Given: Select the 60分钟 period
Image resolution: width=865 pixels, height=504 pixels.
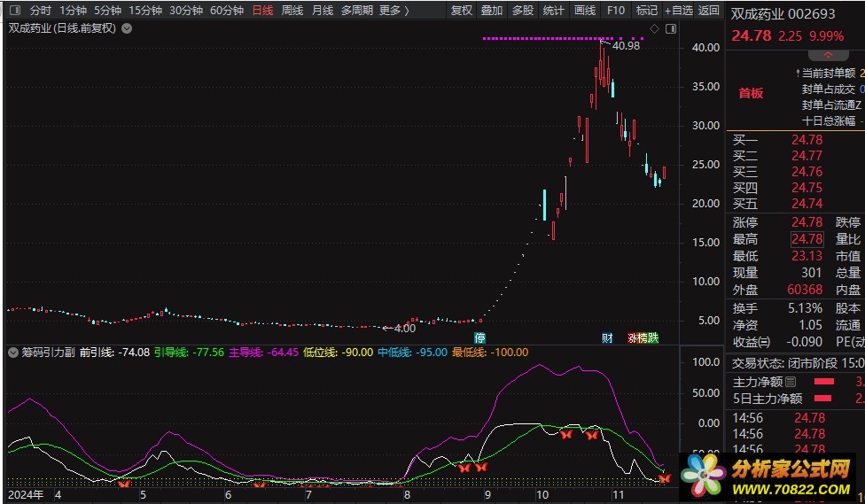Looking at the screenshot, I should [x=227, y=10].
